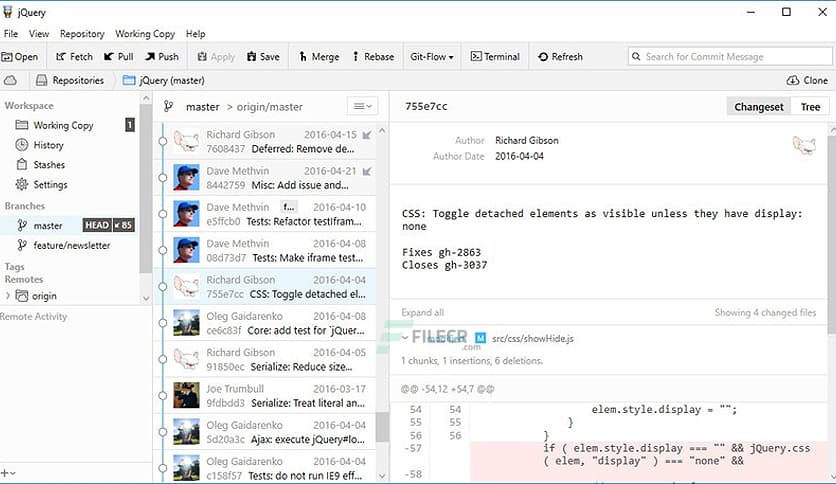The height and width of the screenshot is (484, 836).
Task: Click the Expand all link
Action: click(422, 313)
